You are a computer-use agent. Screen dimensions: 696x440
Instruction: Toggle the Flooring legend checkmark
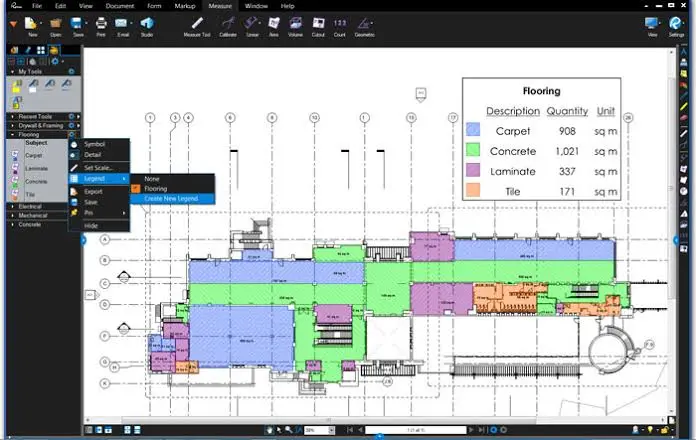[136, 189]
